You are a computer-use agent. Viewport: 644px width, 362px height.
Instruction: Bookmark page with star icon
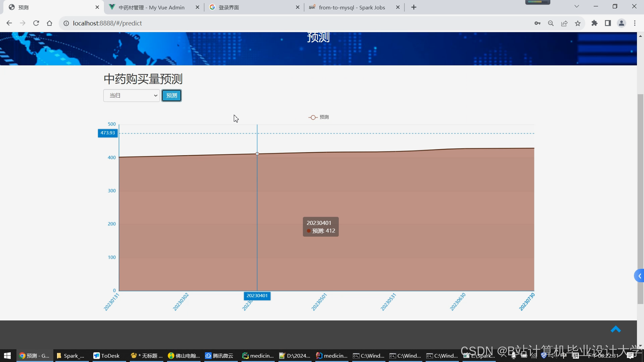point(578,23)
